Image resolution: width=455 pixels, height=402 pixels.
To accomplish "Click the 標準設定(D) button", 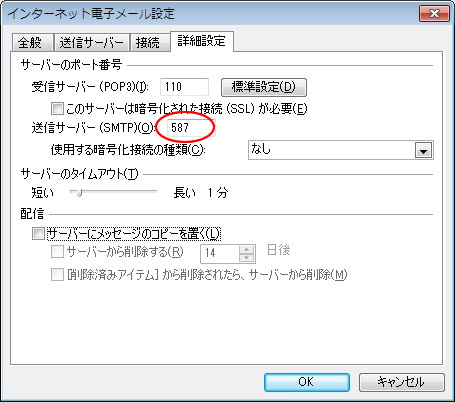I will [x=264, y=87].
